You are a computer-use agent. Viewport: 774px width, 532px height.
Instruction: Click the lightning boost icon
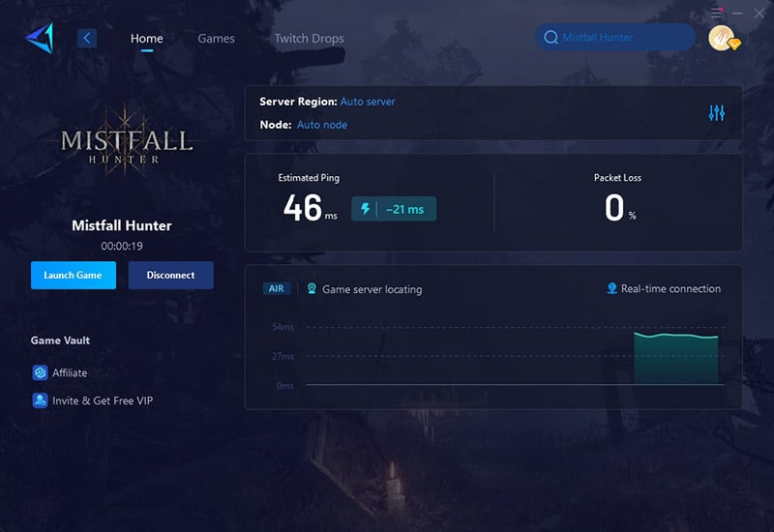point(366,209)
